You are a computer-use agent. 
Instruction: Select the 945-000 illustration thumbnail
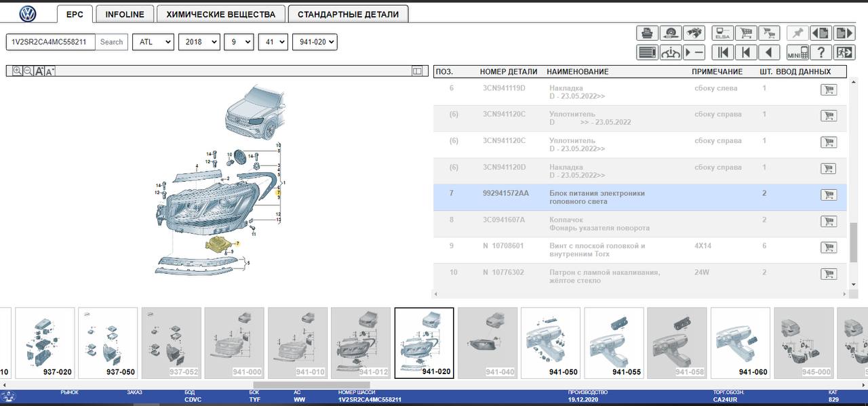tap(804, 343)
